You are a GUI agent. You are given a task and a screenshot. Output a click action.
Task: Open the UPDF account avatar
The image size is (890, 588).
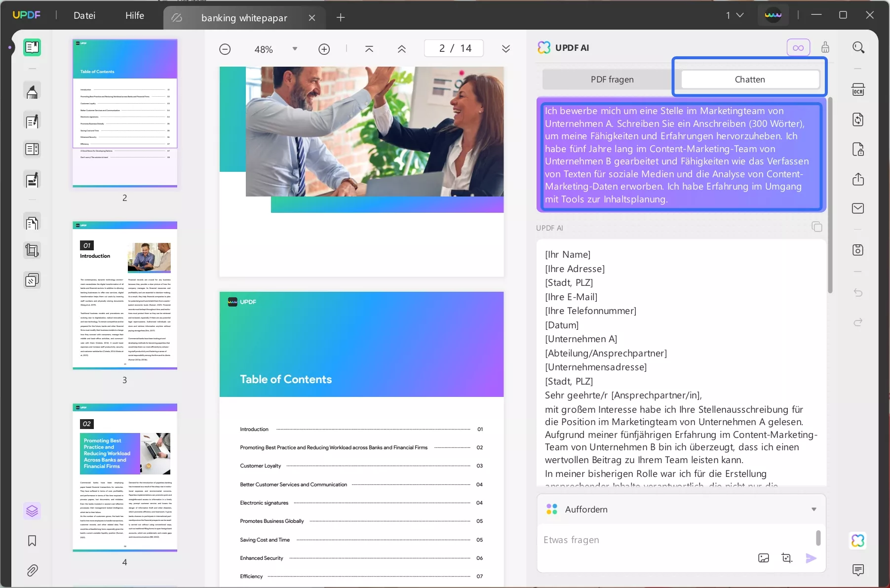[x=773, y=15]
